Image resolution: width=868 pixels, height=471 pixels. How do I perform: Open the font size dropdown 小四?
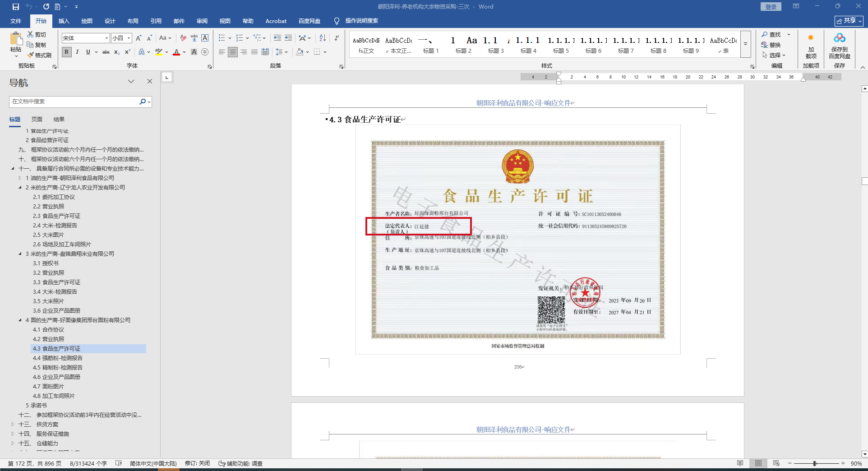[129, 38]
